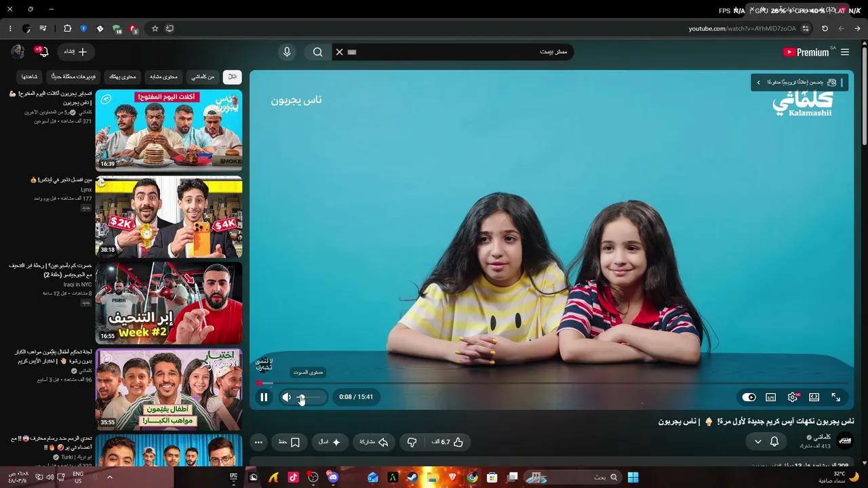Viewport: 868px width, 488px height.
Task: Reload the page in the browser
Action: [x=825, y=28]
